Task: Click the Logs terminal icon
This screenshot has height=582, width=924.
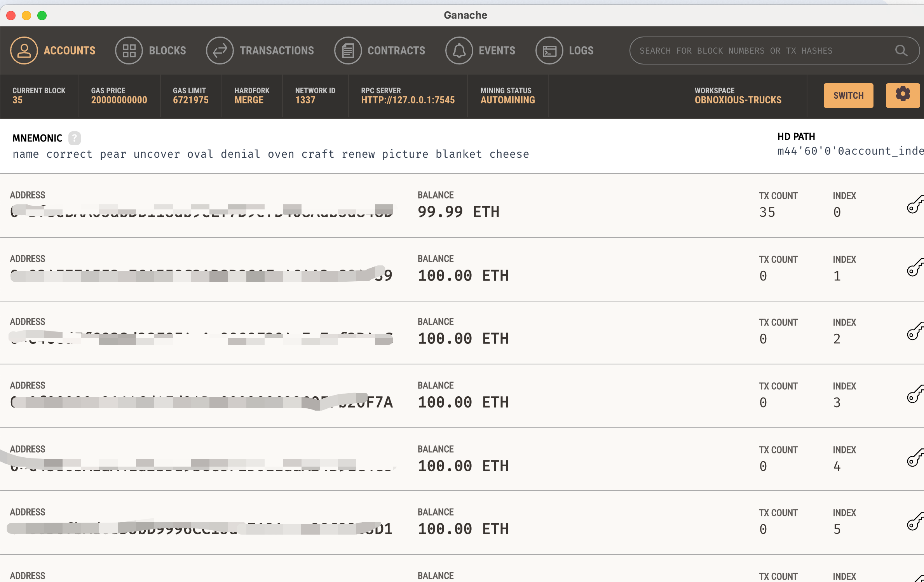Action: pos(549,51)
